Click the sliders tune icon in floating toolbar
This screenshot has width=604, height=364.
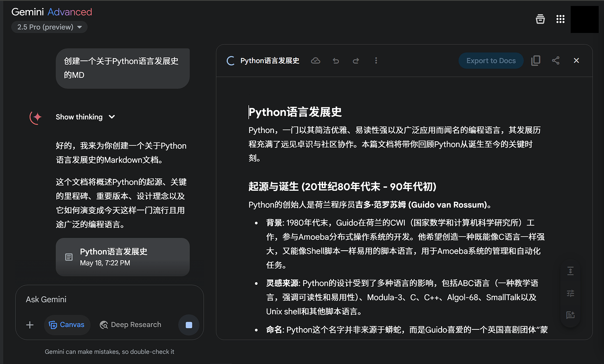pos(570,293)
